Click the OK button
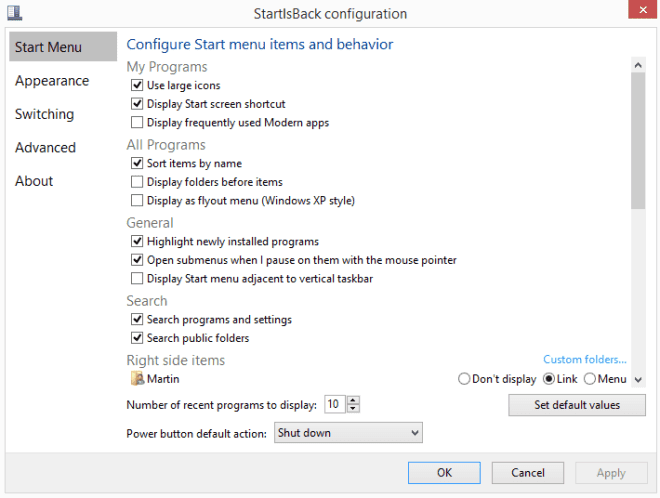Viewport: 660px width, 498px height. coord(444,473)
